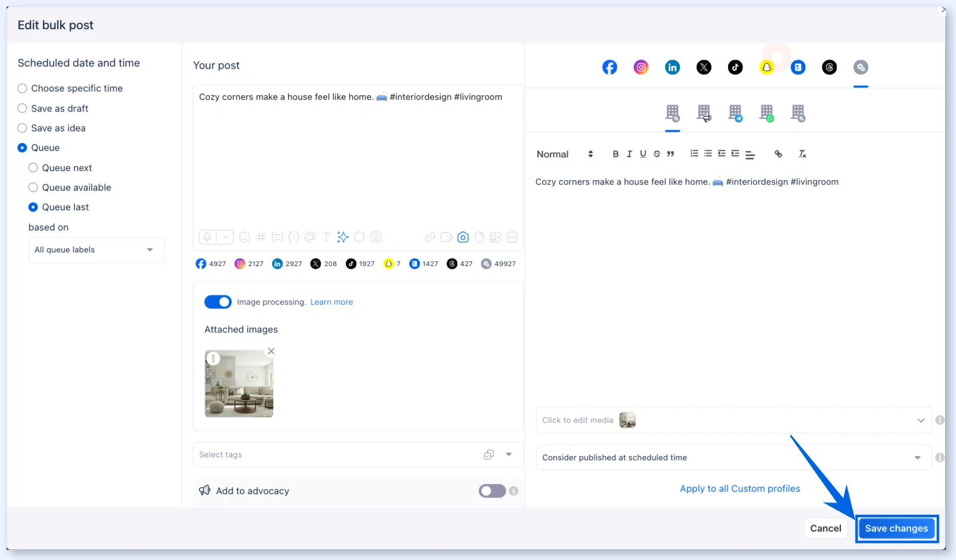Click the attached living room image thumbnail
The width and height of the screenshot is (956, 560).
(x=239, y=384)
